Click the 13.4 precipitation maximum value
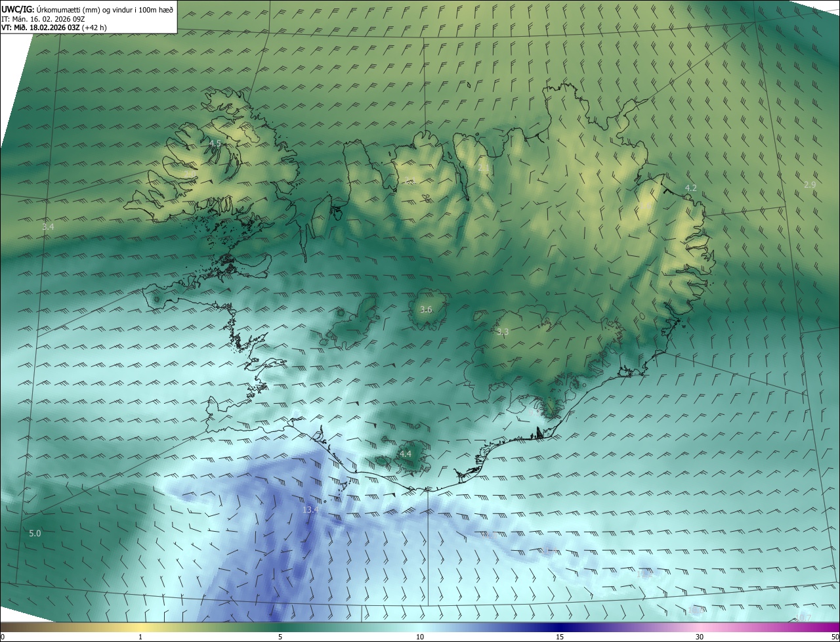 coord(310,509)
